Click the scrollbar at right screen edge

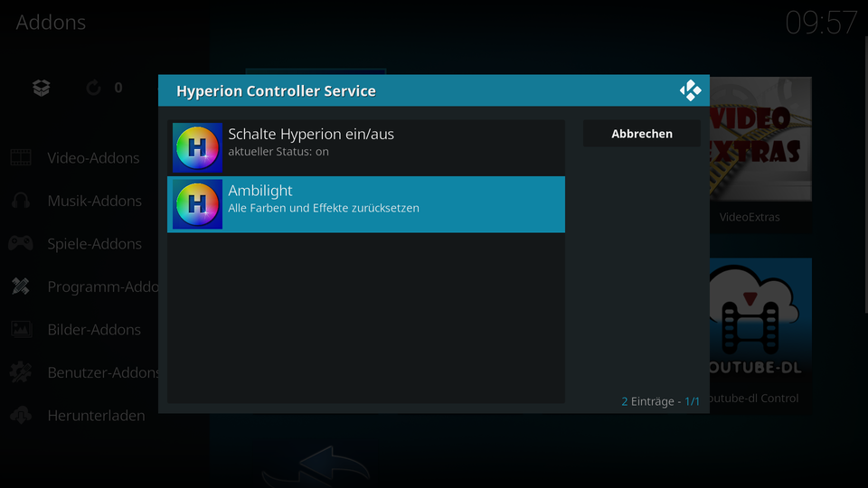pyautogui.click(x=866, y=174)
